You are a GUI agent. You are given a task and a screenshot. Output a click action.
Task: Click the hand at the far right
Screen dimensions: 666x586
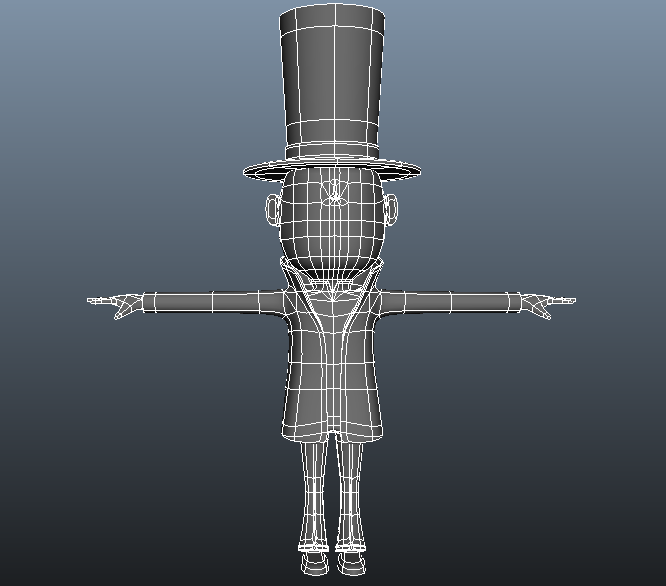(x=548, y=304)
